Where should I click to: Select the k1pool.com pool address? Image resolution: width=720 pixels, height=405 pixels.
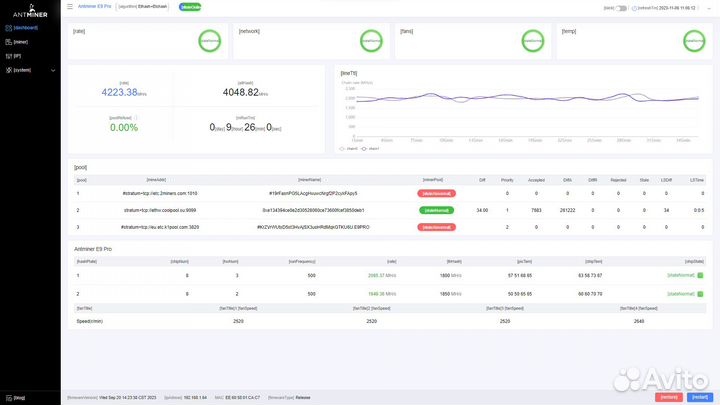tap(160, 227)
